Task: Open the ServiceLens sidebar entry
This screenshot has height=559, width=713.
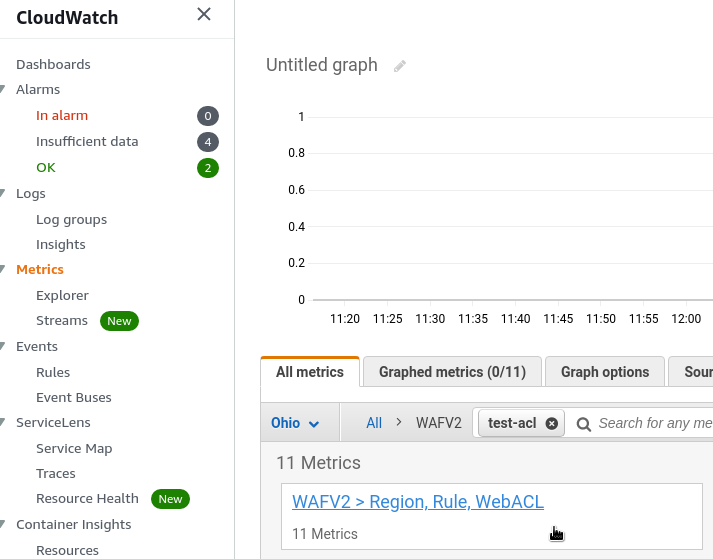Action: pos(53,423)
